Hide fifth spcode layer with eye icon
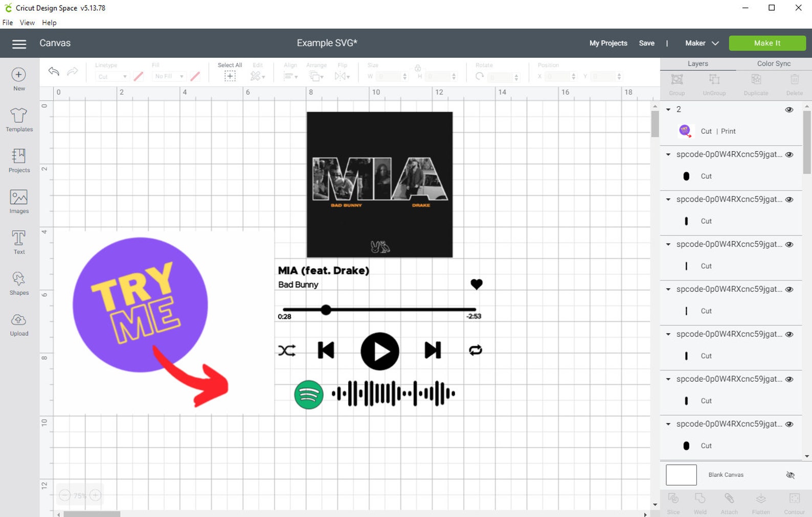 [789, 335]
